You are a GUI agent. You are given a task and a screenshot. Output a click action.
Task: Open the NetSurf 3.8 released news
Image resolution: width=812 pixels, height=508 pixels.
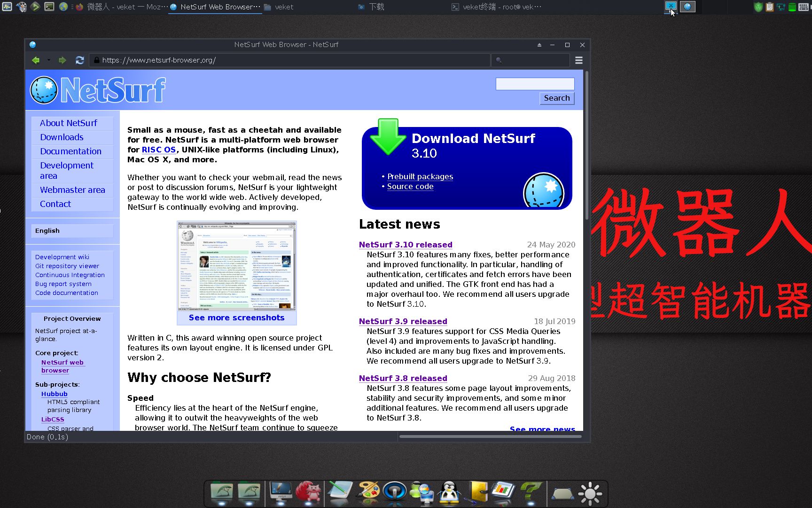pyautogui.click(x=403, y=378)
